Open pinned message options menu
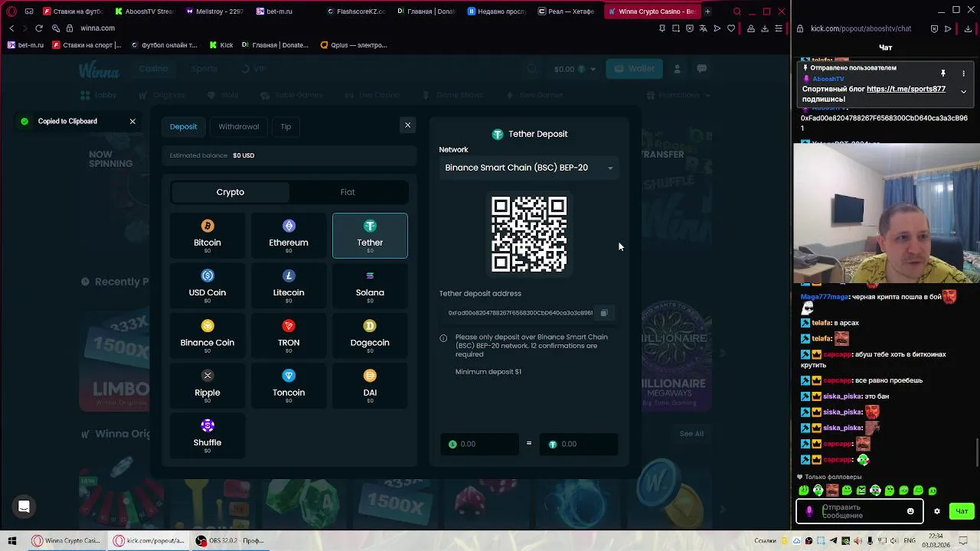Image resolution: width=980 pixels, height=551 pixels. pyautogui.click(x=963, y=73)
